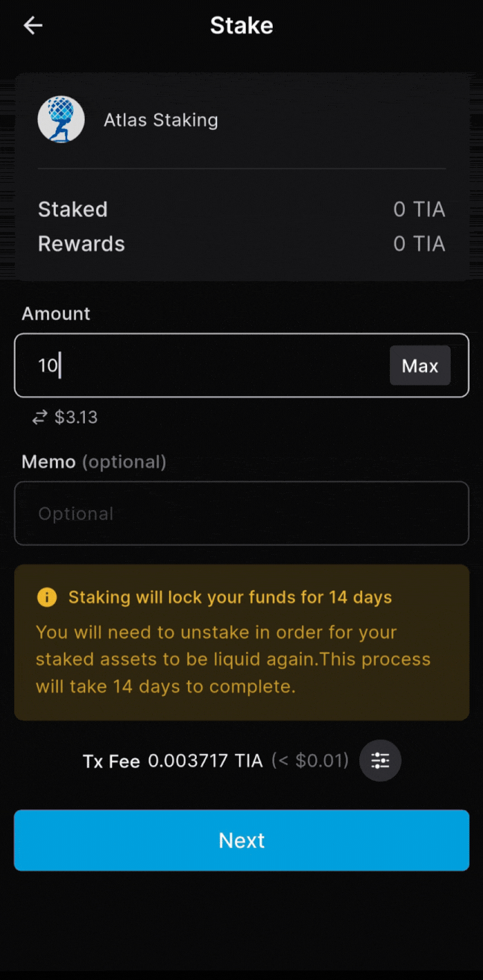Click the Max button
The image size is (483, 980).
tap(420, 365)
